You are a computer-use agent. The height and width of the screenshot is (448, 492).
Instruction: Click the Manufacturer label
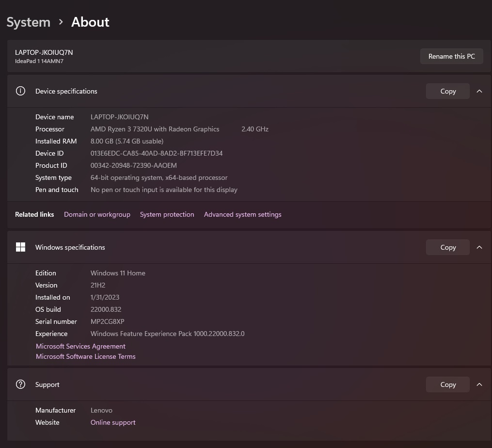(55, 410)
